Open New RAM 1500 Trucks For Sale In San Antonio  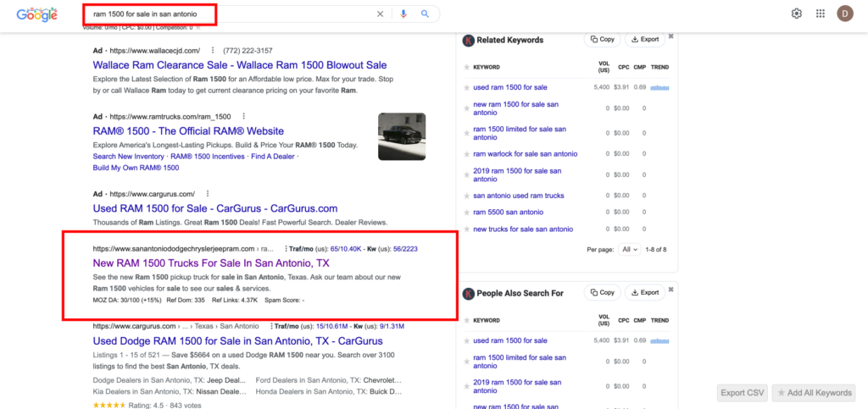[x=211, y=263]
